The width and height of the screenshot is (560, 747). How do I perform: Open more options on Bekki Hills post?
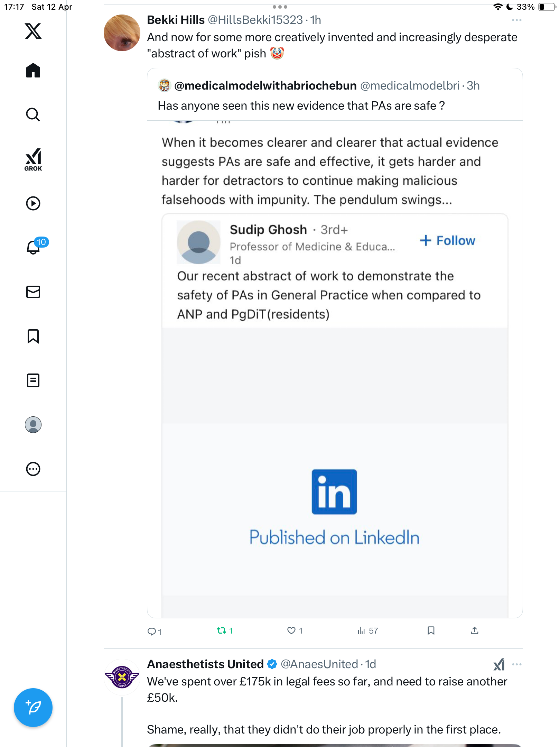click(516, 20)
